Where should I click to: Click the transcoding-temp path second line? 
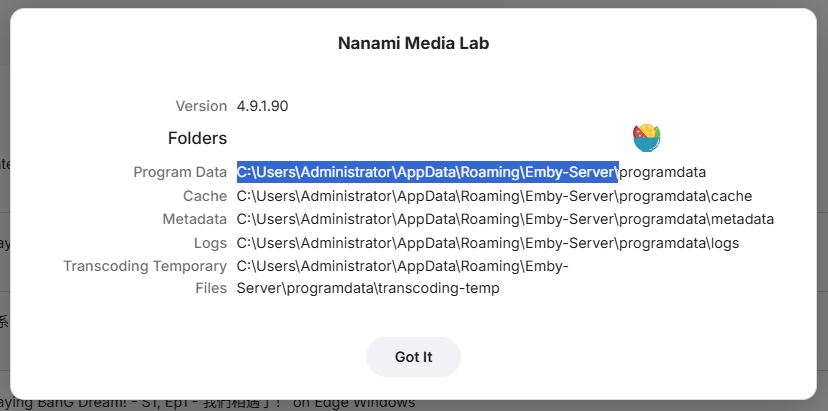tap(367, 289)
